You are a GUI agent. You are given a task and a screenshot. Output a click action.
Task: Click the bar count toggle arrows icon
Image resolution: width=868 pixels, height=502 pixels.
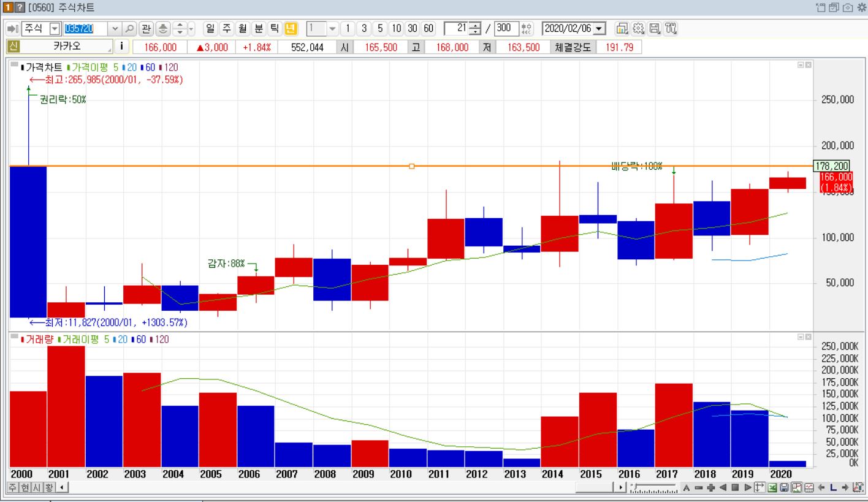pyautogui.click(x=527, y=29)
